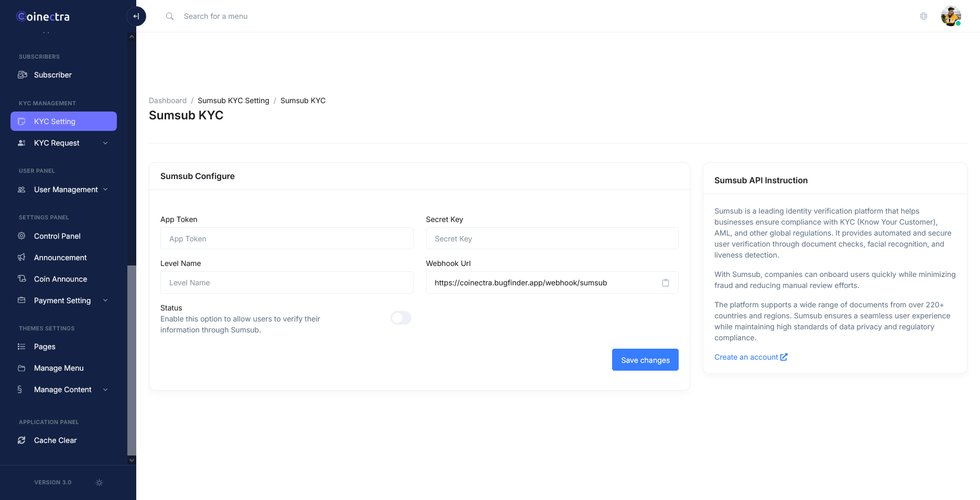Collapse the sidebar with the arrow button
Image resolution: width=980 pixels, height=500 pixels.
(x=136, y=16)
